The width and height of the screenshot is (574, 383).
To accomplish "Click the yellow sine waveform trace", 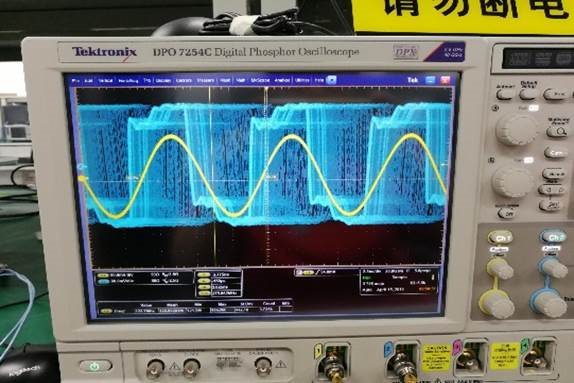I will coord(292,136).
